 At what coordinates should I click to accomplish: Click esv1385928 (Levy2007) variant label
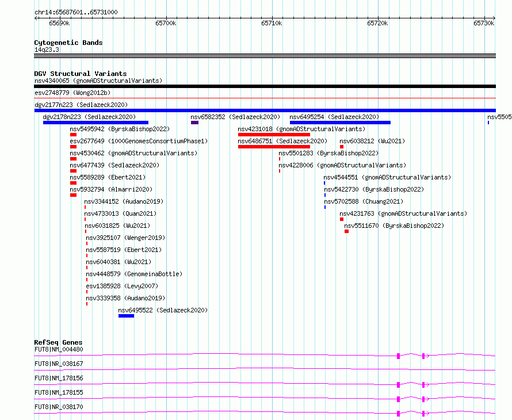click(122, 286)
